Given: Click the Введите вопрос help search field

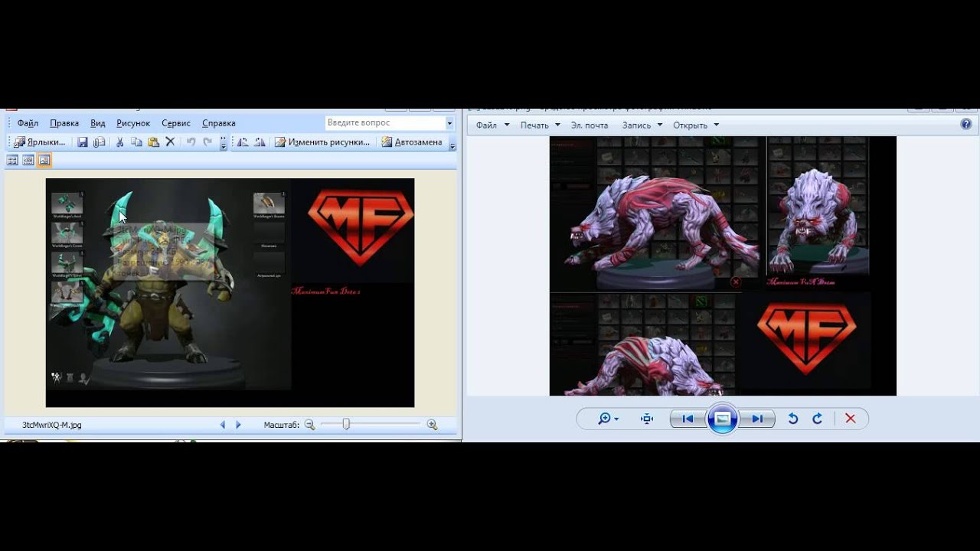Looking at the screenshot, I should pos(385,122).
